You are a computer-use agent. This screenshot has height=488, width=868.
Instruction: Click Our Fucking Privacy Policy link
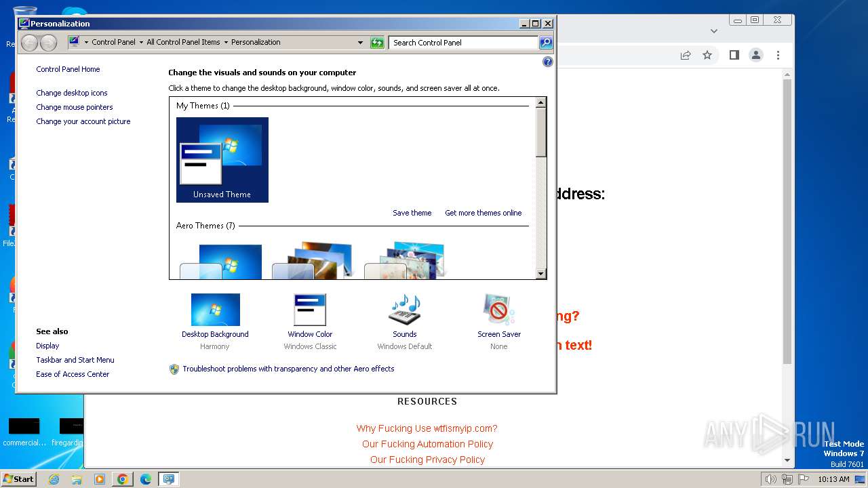pos(427,460)
